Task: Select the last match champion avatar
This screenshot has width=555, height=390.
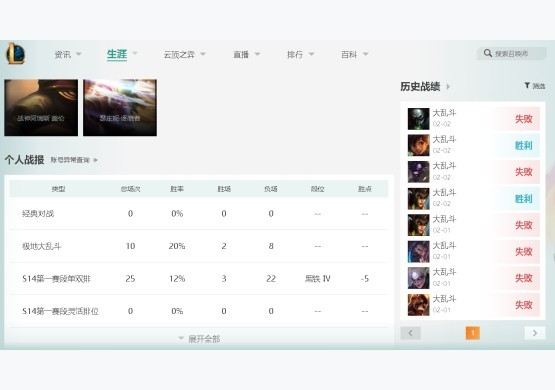Action: point(418,305)
